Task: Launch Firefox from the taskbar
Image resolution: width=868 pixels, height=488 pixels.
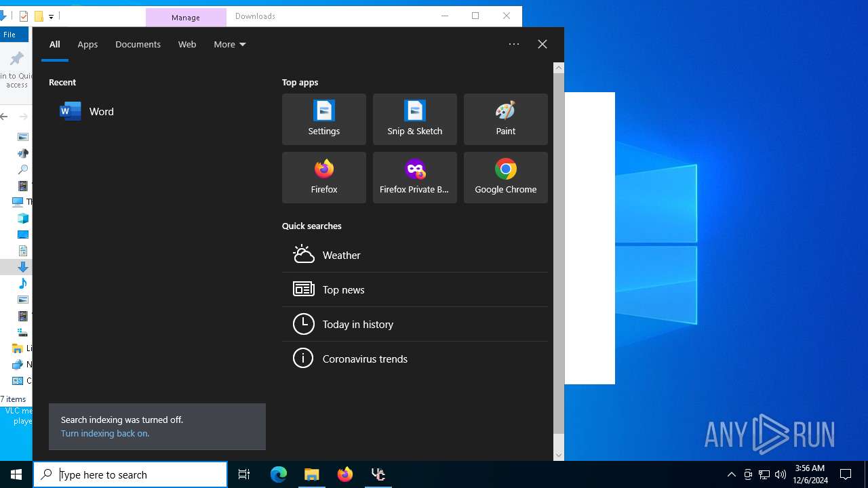Action: [x=345, y=474]
